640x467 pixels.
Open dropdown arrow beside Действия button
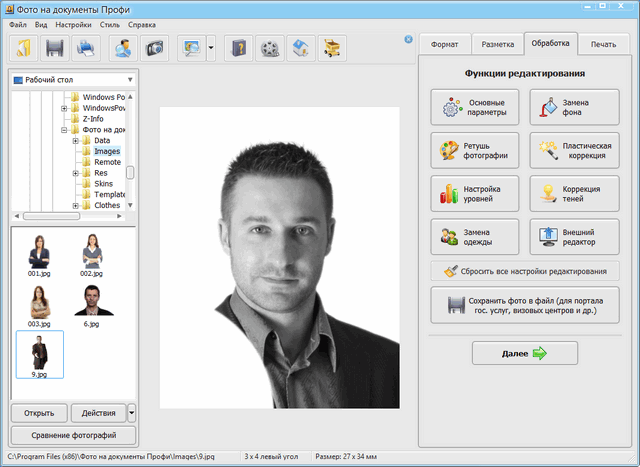(x=132, y=412)
